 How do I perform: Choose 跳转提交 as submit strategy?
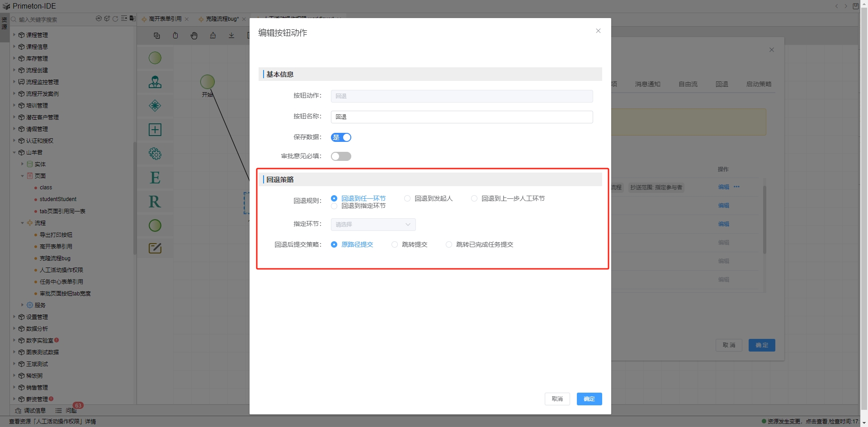395,244
